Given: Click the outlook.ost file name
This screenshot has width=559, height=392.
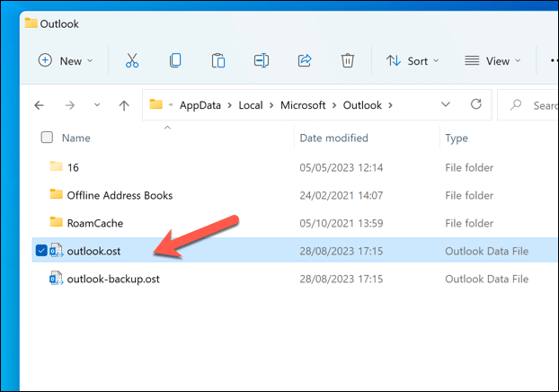Looking at the screenshot, I should (x=93, y=251).
